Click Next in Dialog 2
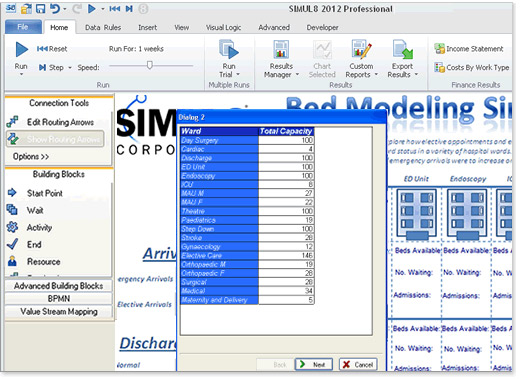 pos(314,365)
